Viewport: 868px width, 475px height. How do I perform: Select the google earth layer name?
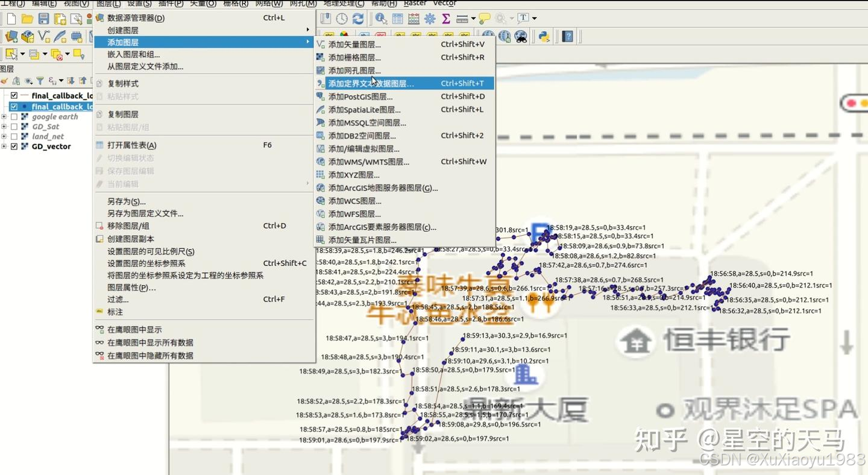[55, 117]
